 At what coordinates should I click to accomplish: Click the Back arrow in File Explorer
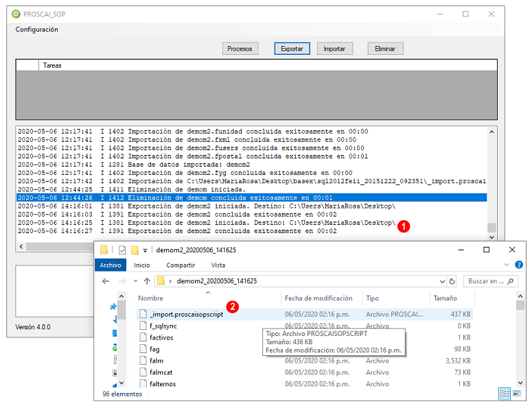click(106, 281)
